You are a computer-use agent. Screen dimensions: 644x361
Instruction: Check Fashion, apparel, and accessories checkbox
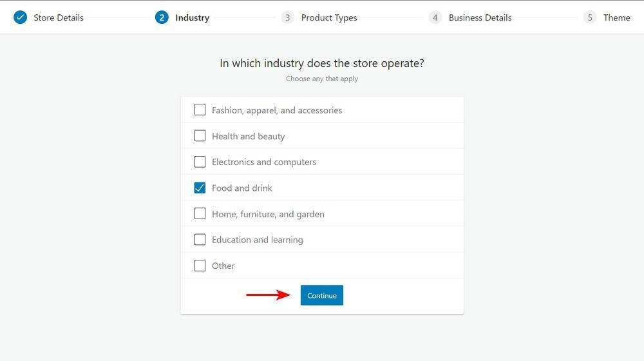pos(200,110)
